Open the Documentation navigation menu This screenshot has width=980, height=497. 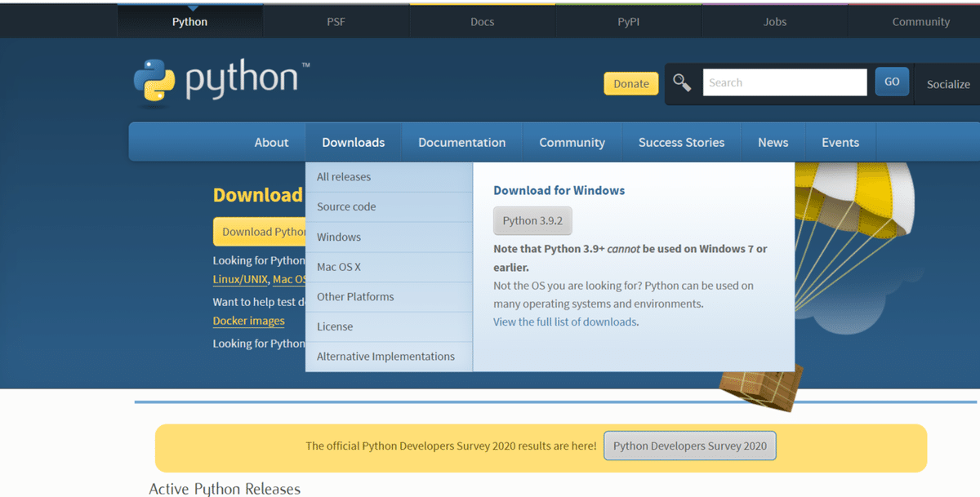(x=462, y=142)
